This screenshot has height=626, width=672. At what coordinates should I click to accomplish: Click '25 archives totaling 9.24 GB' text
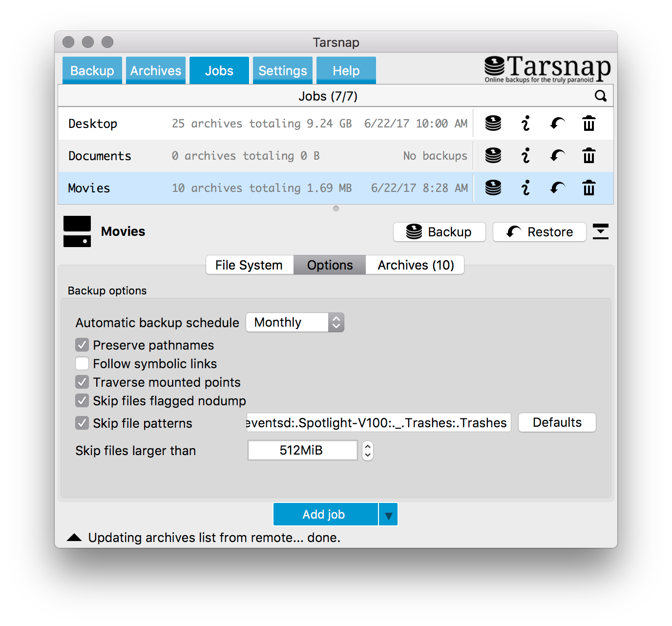[262, 124]
